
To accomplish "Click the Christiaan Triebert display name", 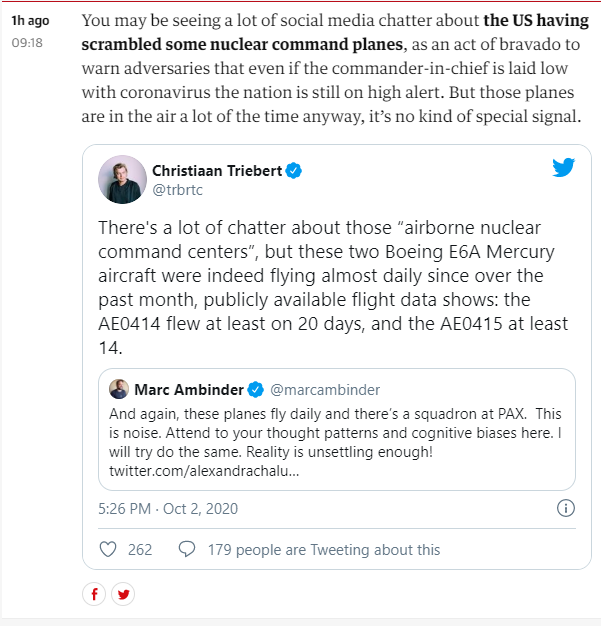I will 216,171.
